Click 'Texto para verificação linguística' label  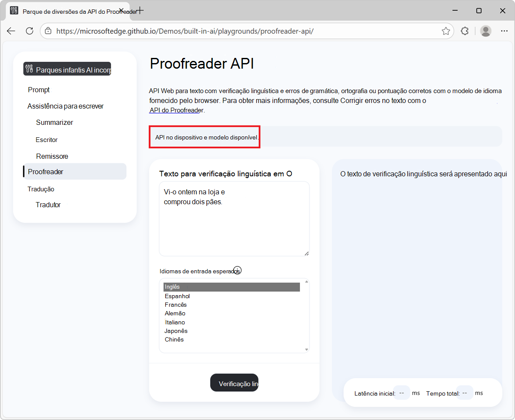pos(226,174)
